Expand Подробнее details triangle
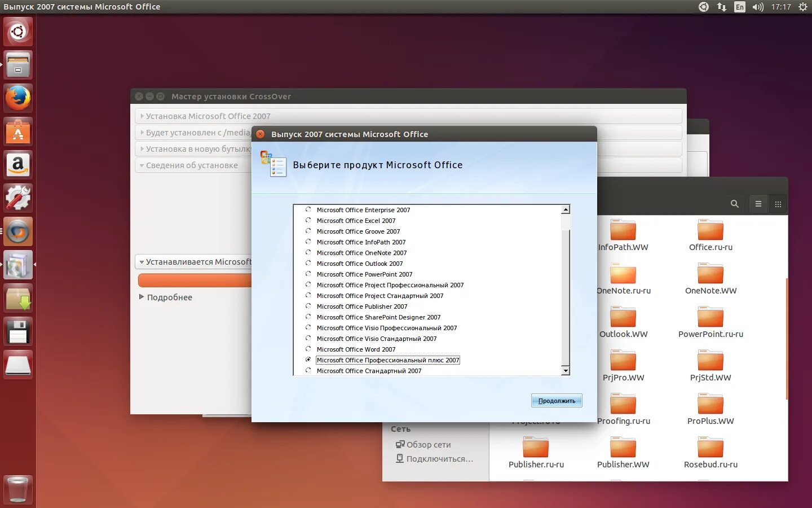The width and height of the screenshot is (812, 508). coord(142,297)
